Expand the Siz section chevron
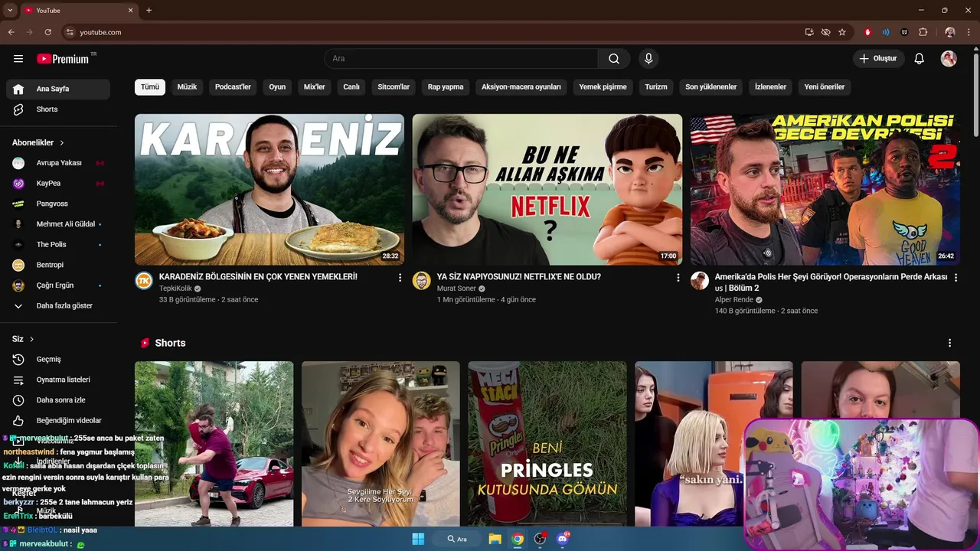980x551 pixels. (x=31, y=339)
